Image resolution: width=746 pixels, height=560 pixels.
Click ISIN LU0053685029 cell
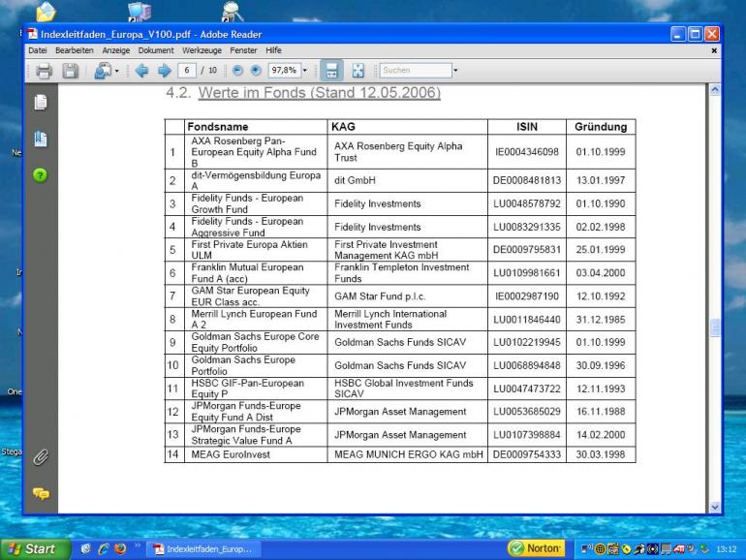click(527, 412)
